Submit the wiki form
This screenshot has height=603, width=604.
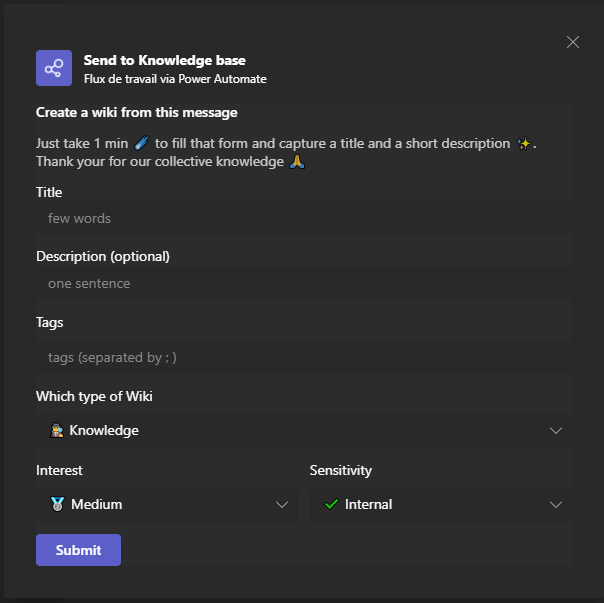coord(78,550)
